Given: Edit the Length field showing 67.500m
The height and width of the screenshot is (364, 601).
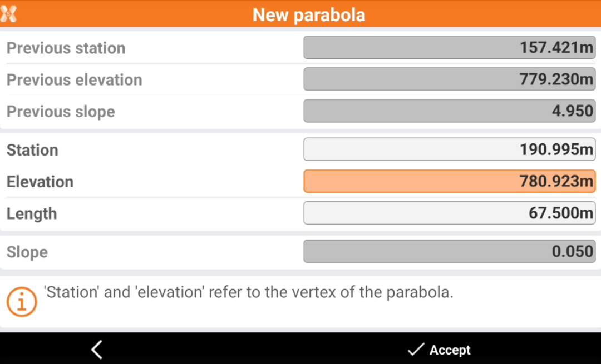Looking at the screenshot, I should 449,213.
